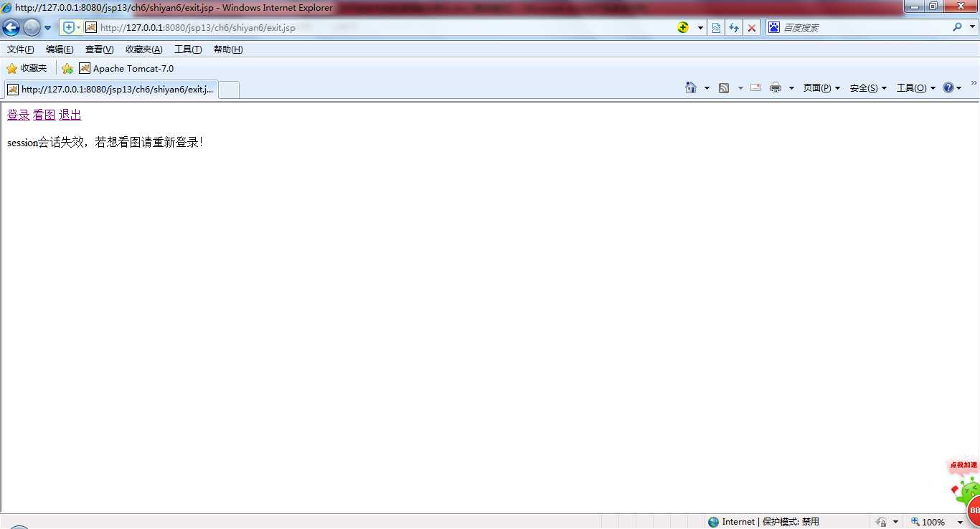Screen dimensions: 980x529
Task: Click the Read Mail envelope icon
Action: 755,87
